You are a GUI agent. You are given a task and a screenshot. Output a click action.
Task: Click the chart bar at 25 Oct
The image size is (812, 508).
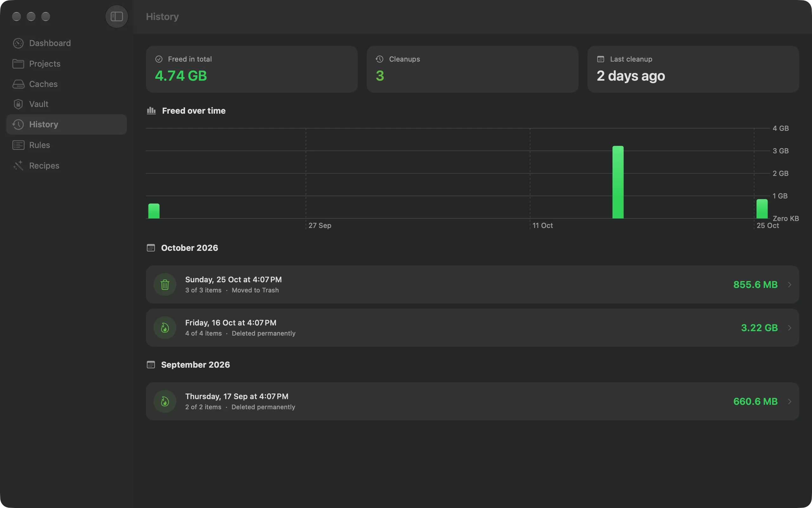(762, 209)
